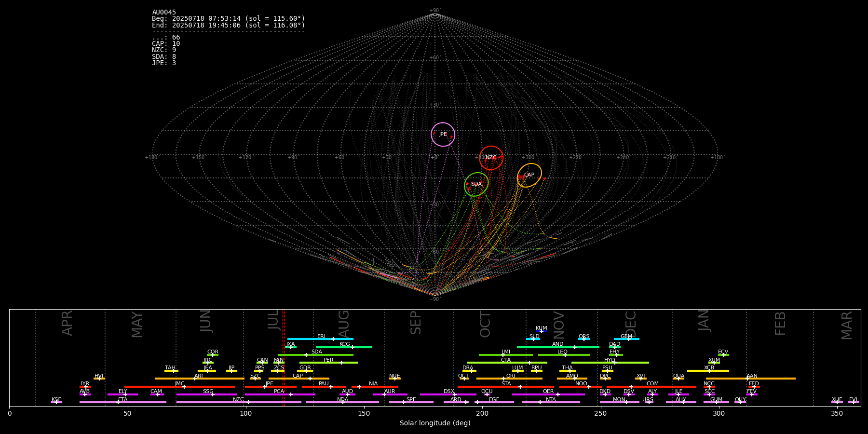Click the pink JPE radiant circle on sky map
Image resolution: width=868 pixels, height=434 pixels.
443,135
